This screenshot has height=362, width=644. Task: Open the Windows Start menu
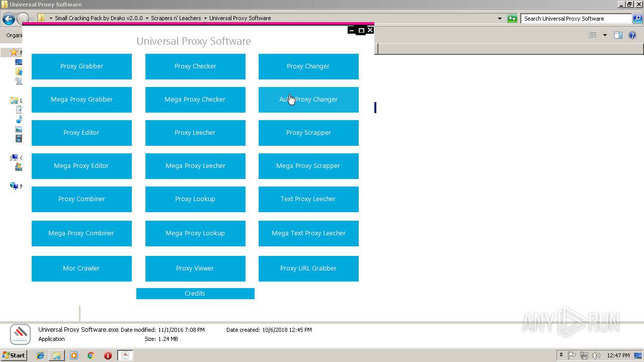coord(14,355)
